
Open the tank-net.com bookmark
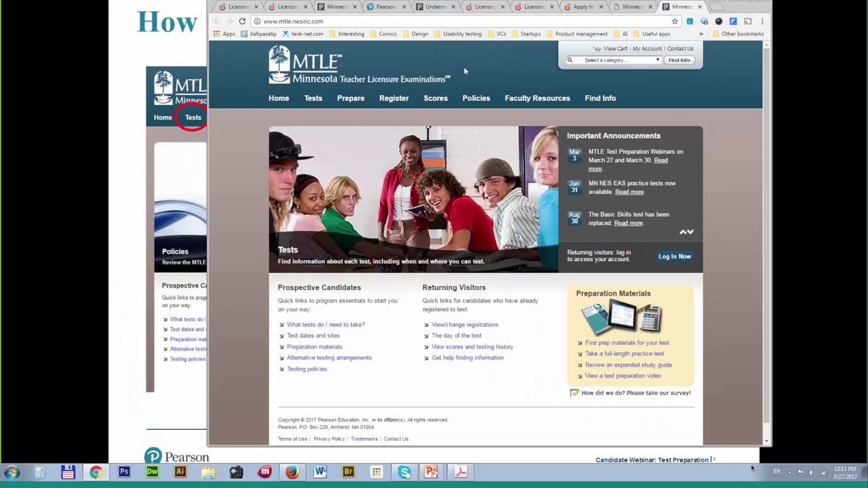(302, 34)
